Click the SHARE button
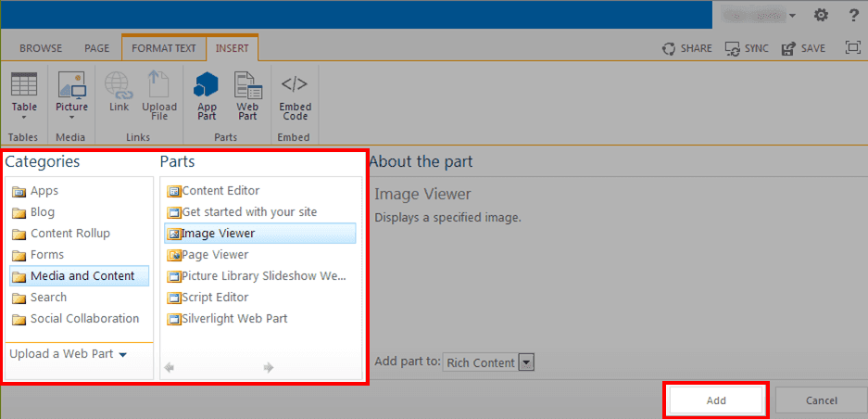868x419 pixels. point(687,48)
